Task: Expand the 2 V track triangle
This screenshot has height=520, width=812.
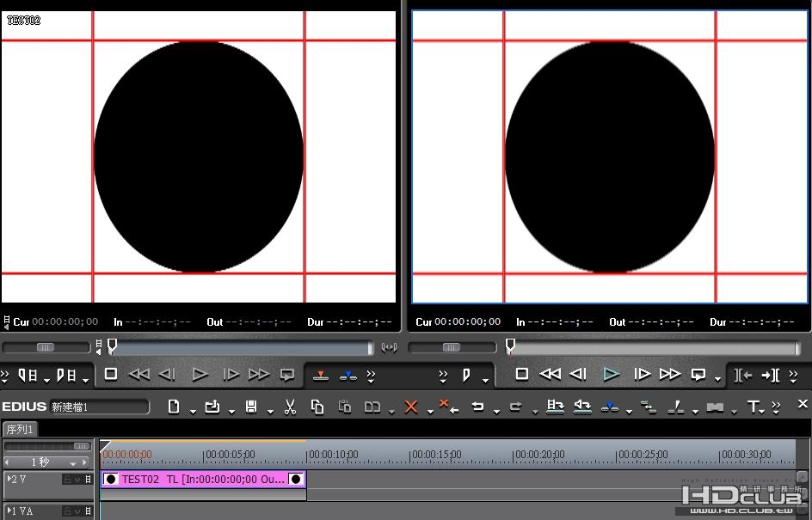Action: point(9,479)
